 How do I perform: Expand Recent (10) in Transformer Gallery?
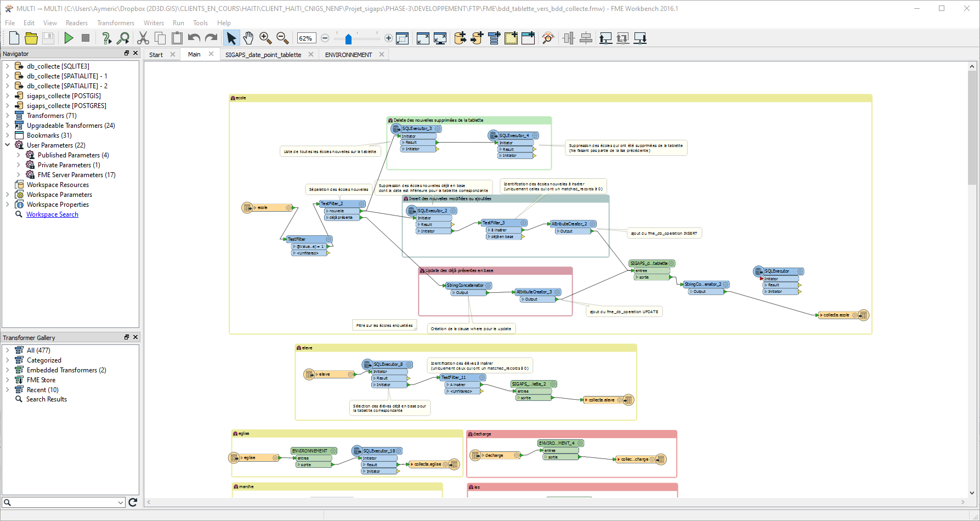point(8,389)
